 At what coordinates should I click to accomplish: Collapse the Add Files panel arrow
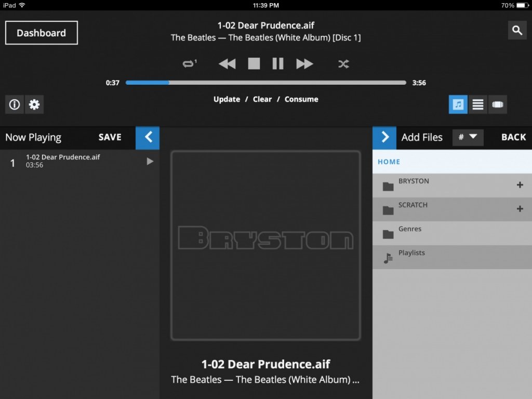384,137
